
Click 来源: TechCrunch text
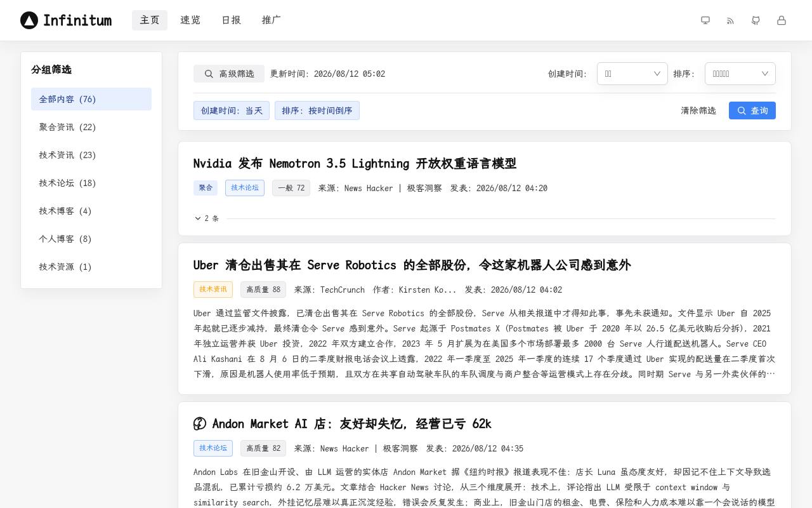click(329, 290)
